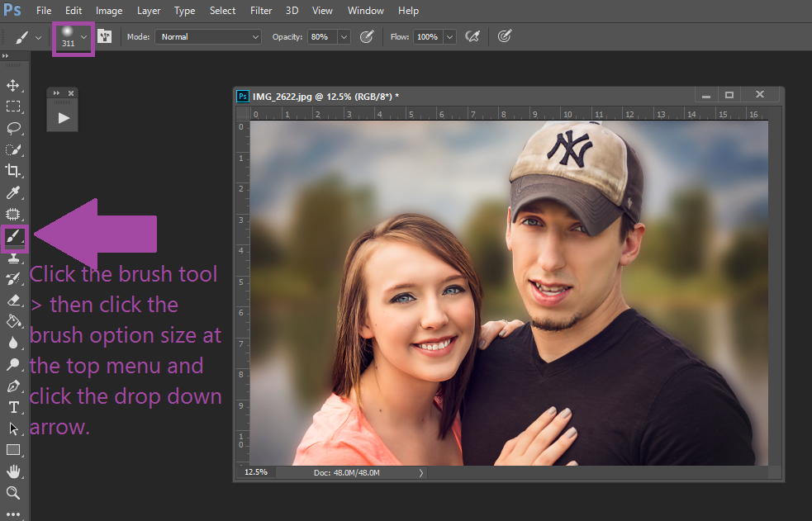812x521 pixels.
Task: Expand the Opacity slider drop-down arrow
Action: click(x=344, y=37)
